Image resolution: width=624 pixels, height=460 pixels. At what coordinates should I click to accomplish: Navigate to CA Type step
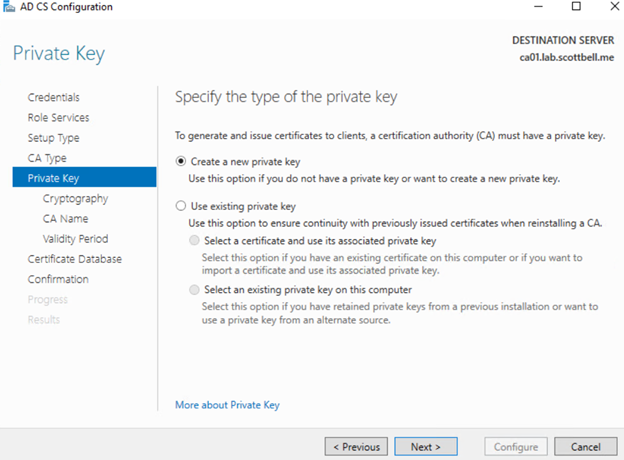click(47, 158)
